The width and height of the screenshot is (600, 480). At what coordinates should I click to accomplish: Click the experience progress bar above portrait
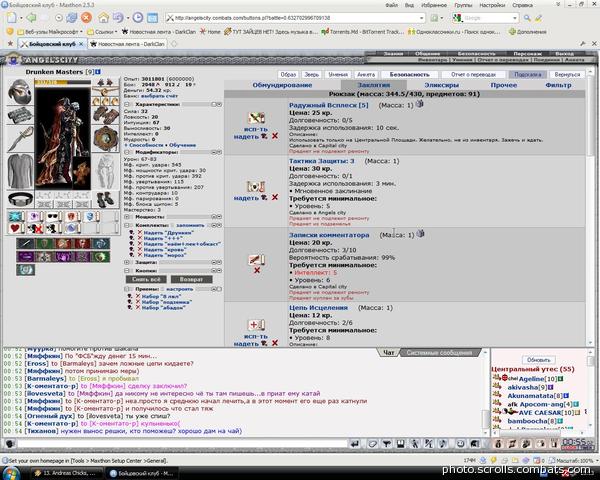coord(63,82)
